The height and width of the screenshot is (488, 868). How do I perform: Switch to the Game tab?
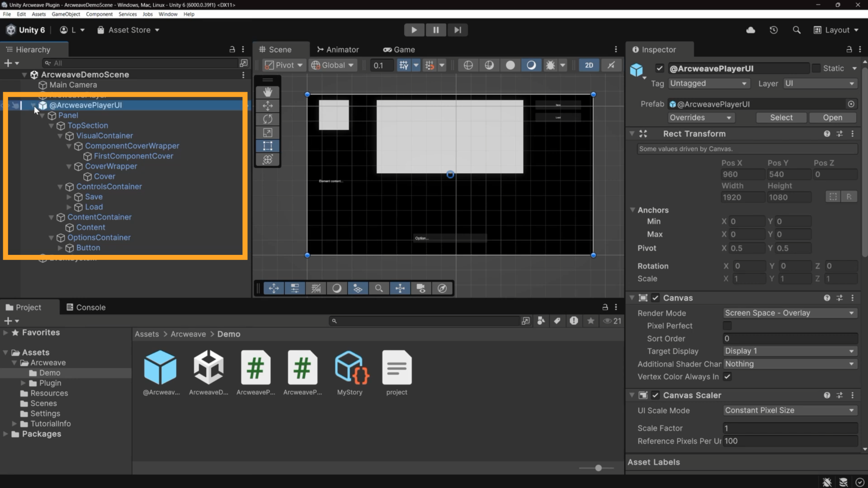tap(399, 50)
